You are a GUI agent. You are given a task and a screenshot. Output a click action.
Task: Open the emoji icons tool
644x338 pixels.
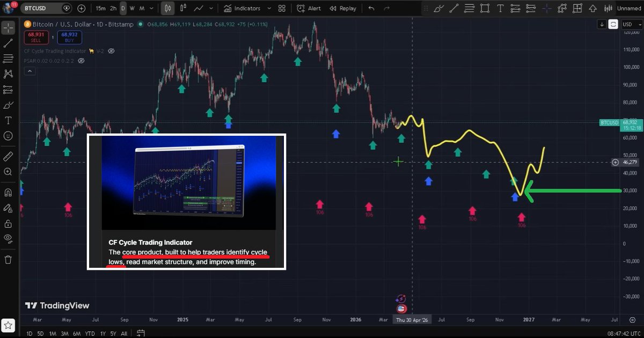(x=8, y=136)
